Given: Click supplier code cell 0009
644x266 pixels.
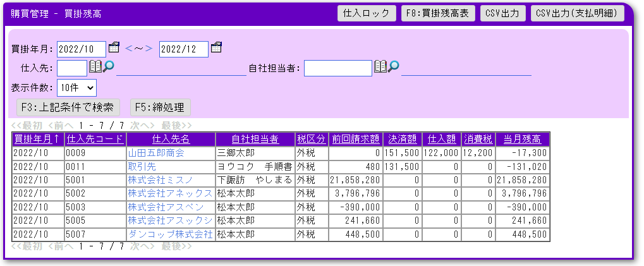Looking at the screenshot, I should coord(95,153).
